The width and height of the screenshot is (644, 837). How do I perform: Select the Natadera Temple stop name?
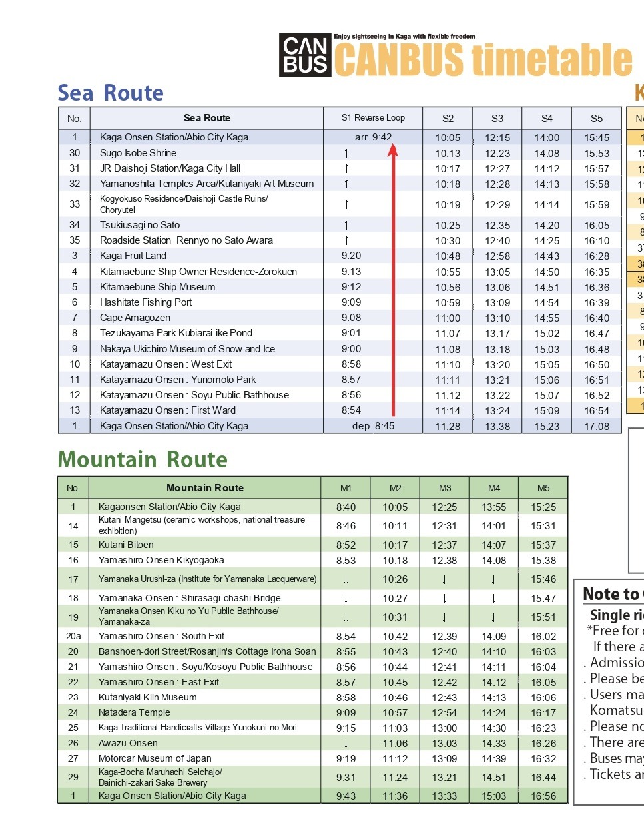click(135, 712)
